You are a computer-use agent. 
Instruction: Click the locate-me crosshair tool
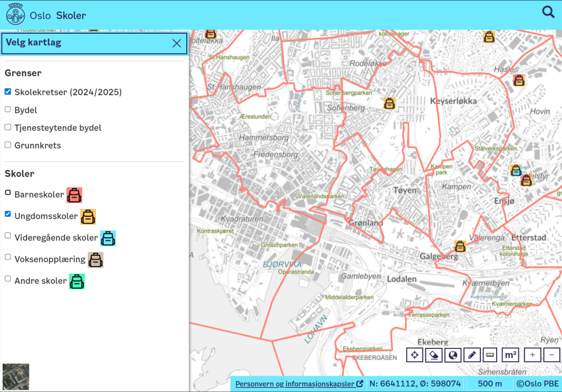pyautogui.click(x=414, y=355)
